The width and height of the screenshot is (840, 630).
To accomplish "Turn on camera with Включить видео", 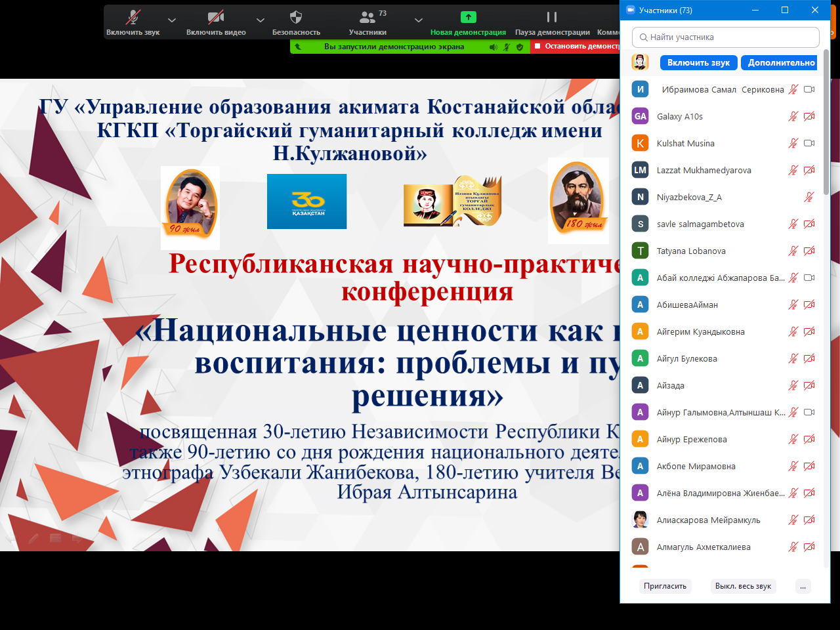I will 216,22.
